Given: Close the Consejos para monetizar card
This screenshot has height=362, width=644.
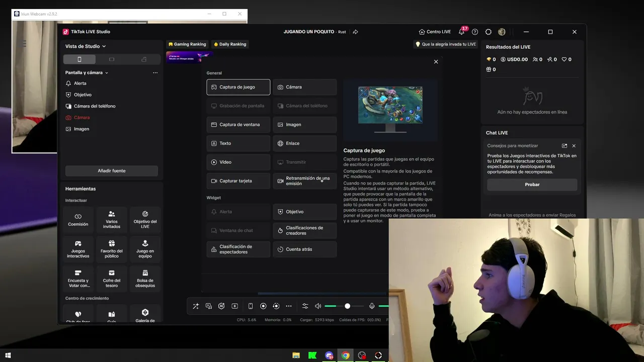Looking at the screenshot, I should coord(574,146).
